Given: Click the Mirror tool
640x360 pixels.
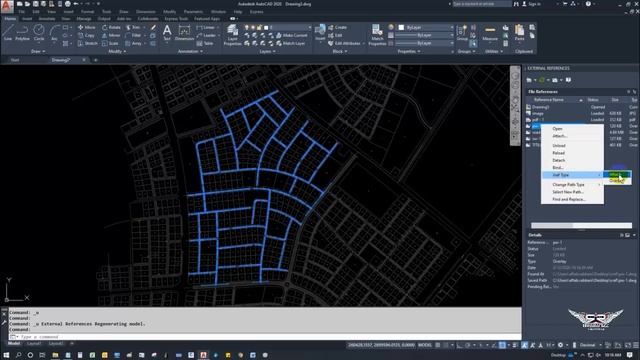Looking at the screenshot, I should pyautogui.click(x=111, y=36).
